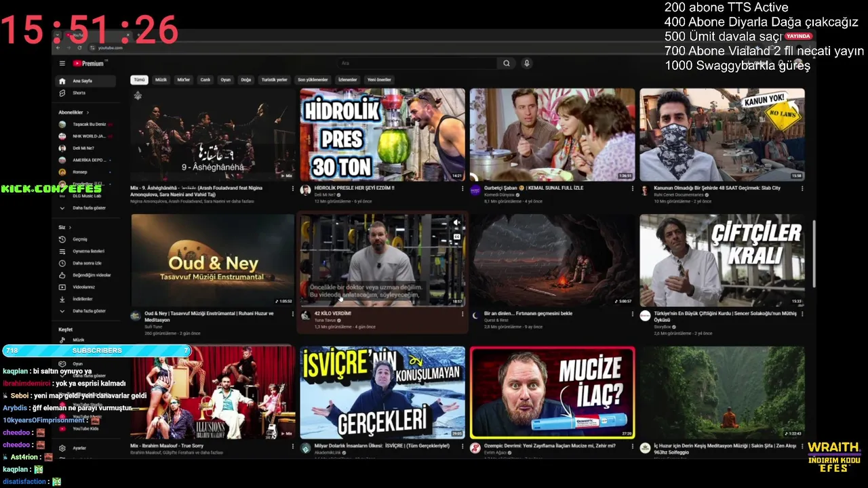
Task: Open Beğendiğim videolar in sidebar
Action: [85, 275]
